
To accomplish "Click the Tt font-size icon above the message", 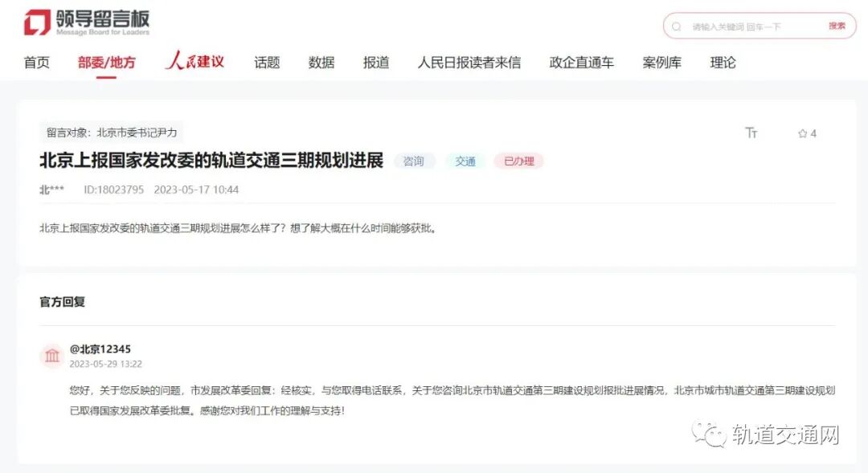I will pos(751,133).
